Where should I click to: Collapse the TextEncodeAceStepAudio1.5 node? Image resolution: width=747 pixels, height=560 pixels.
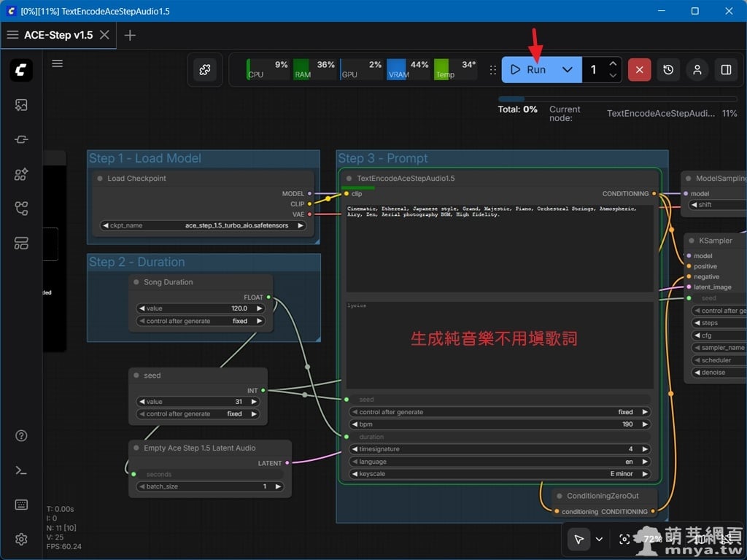point(349,179)
